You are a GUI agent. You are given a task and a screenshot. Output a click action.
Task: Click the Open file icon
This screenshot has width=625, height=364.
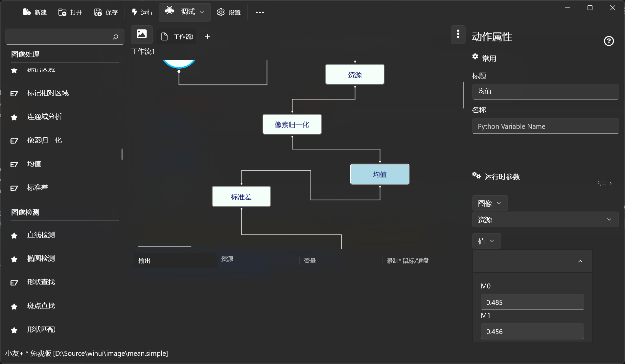click(x=62, y=12)
